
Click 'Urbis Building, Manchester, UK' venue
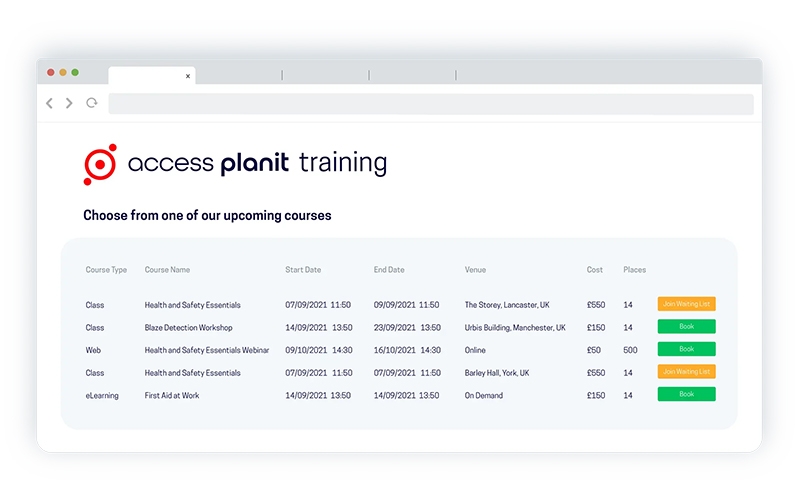tap(515, 328)
